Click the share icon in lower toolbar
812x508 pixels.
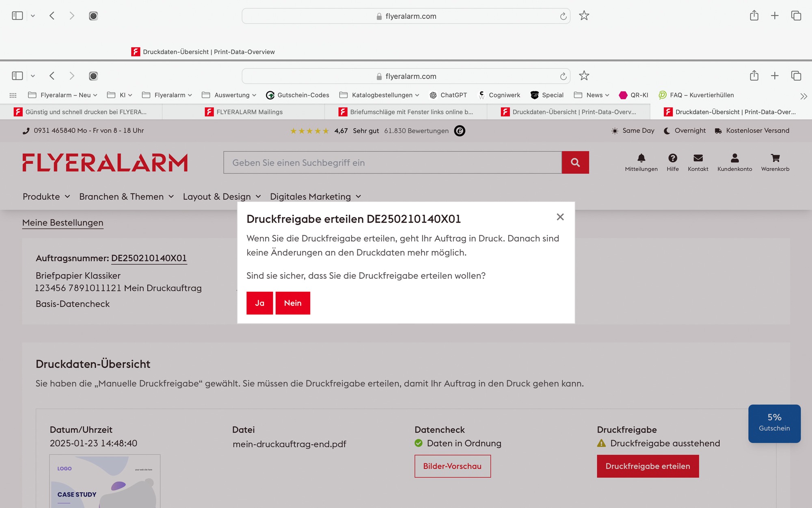pyautogui.click(x=754, y=76)
